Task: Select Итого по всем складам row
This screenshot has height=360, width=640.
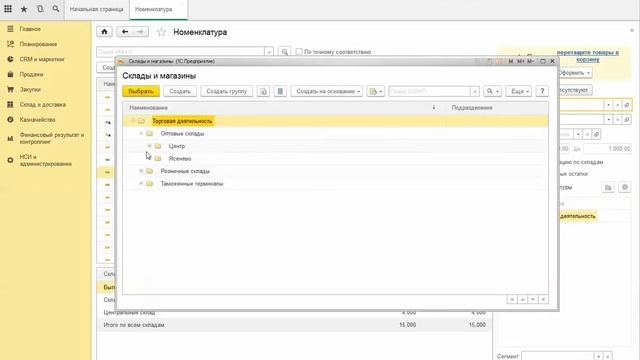Action: point(294,325)
